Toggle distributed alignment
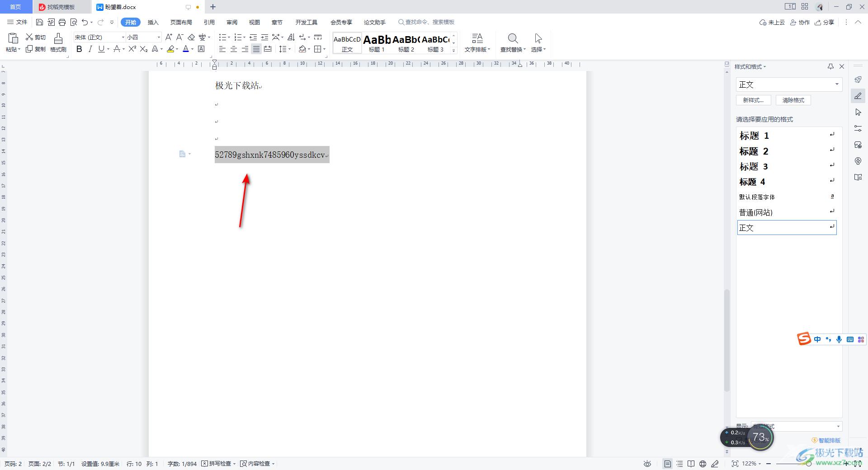 [268, 49]
